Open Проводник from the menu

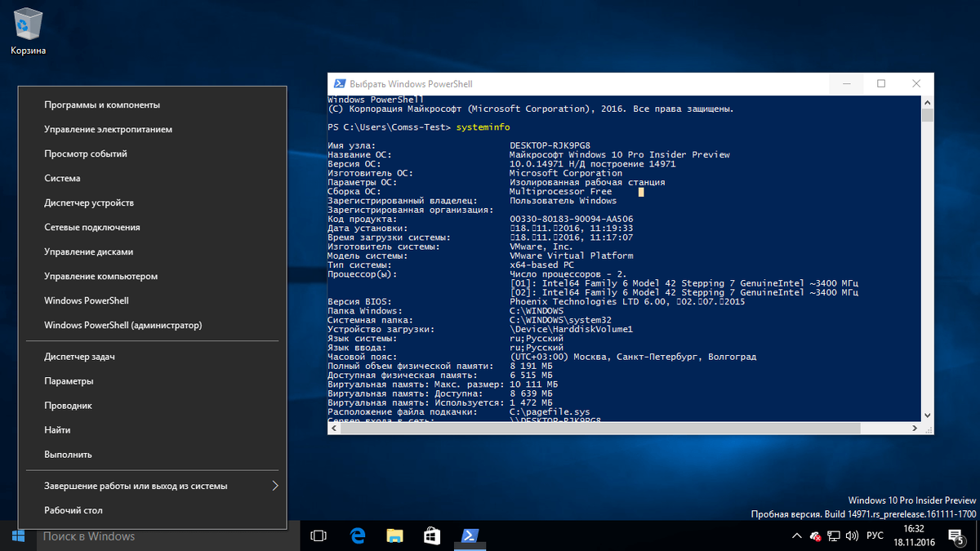(x=153, y=405)
